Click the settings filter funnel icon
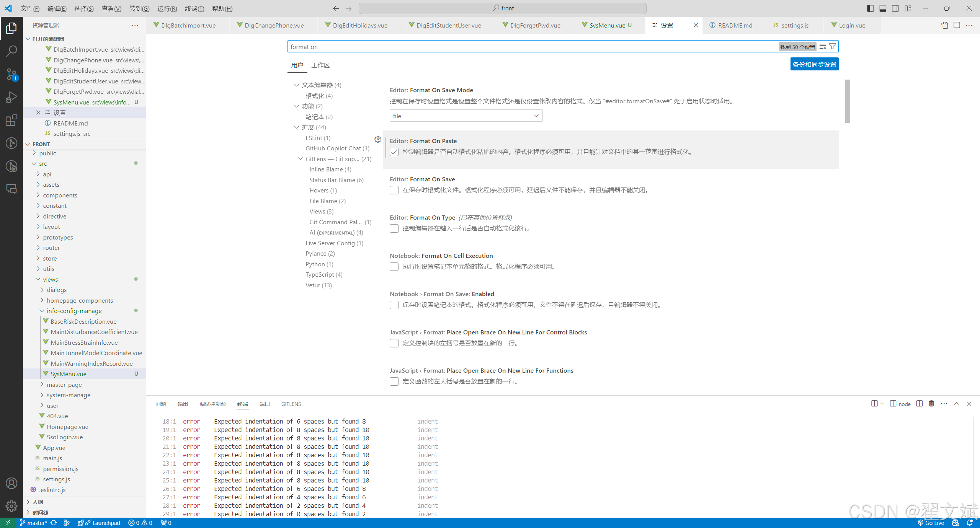980x528 pixels. 832,47
